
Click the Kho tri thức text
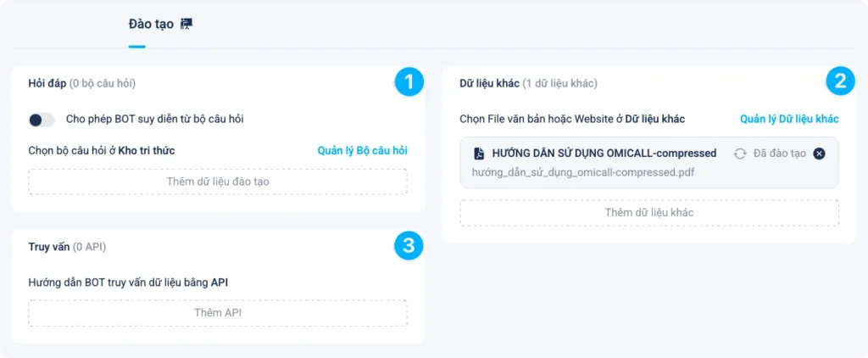(147, 150)
